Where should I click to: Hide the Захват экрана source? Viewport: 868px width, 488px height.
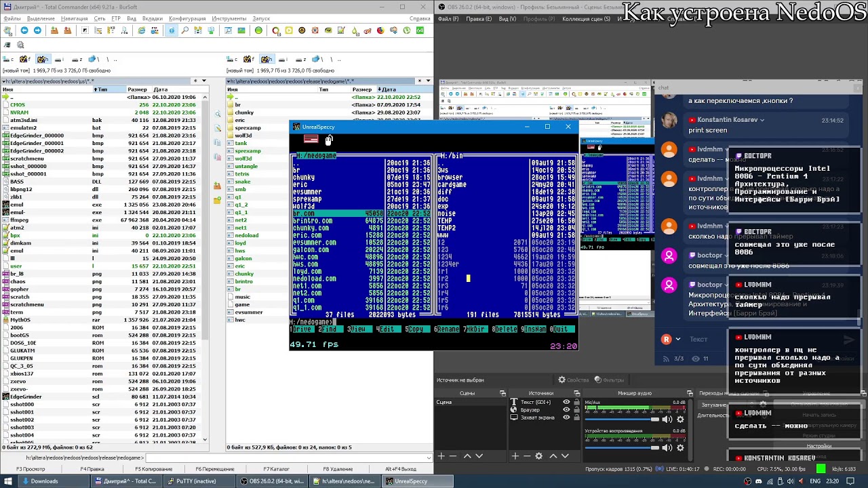click(566, 417)
